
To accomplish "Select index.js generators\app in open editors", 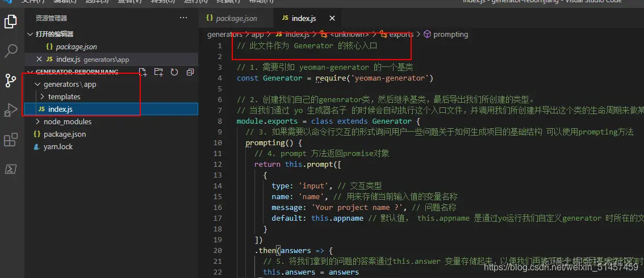I will click(111, 60).
